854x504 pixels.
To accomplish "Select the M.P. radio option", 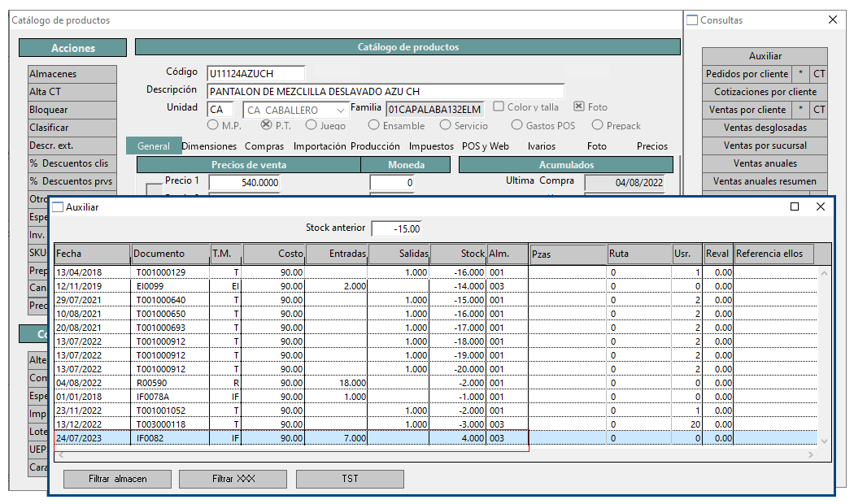I will pos(213,125).
